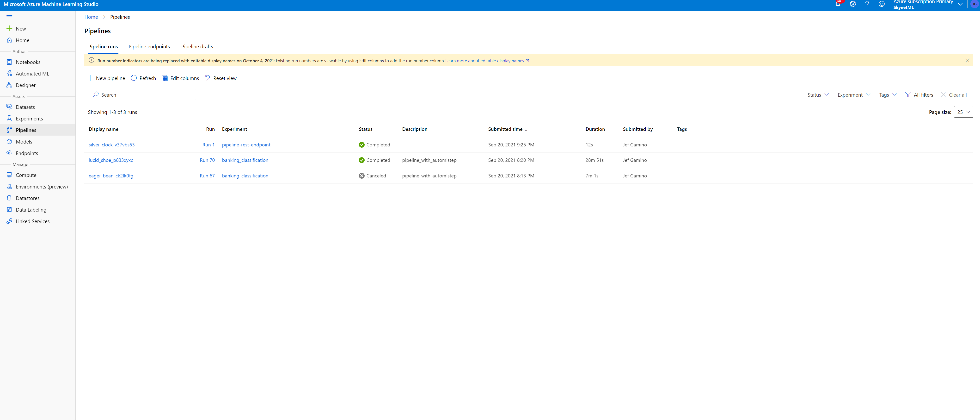This screenshot has width=980, height=420.
Task: Switch to the Pipeline endpoints tab
Action: [149, 46]
